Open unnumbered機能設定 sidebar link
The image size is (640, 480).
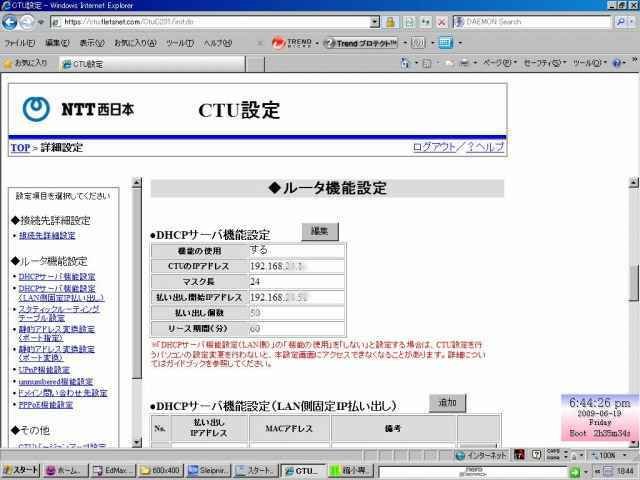coord(56,382)
